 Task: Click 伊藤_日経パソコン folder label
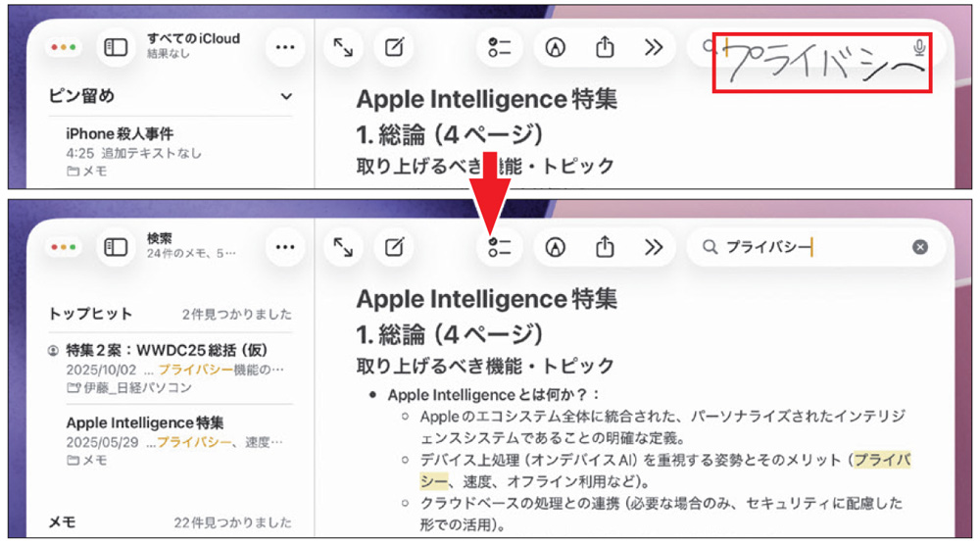tap(129, 387)
